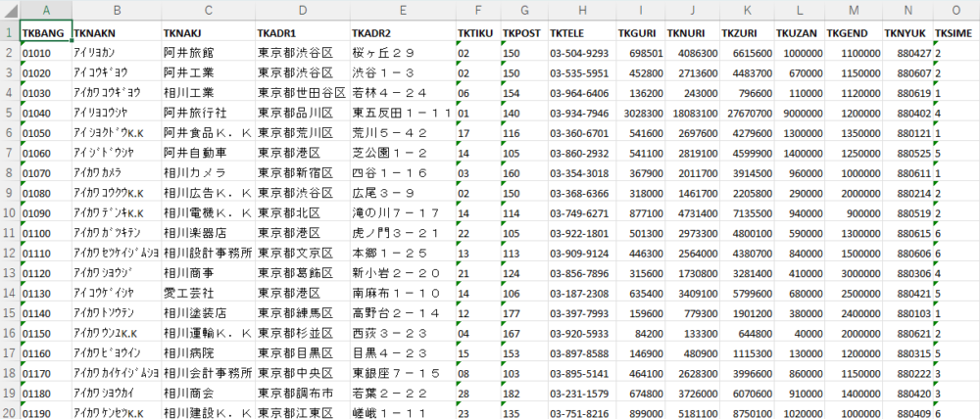980x419 pixels.
Task: Click the TKNAKJ header cell
Action: [x=207, y=31]
